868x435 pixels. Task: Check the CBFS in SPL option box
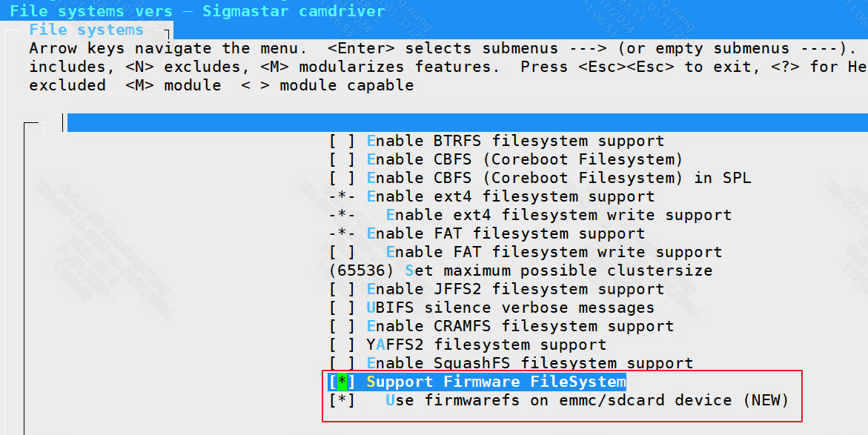pos(342,178)
